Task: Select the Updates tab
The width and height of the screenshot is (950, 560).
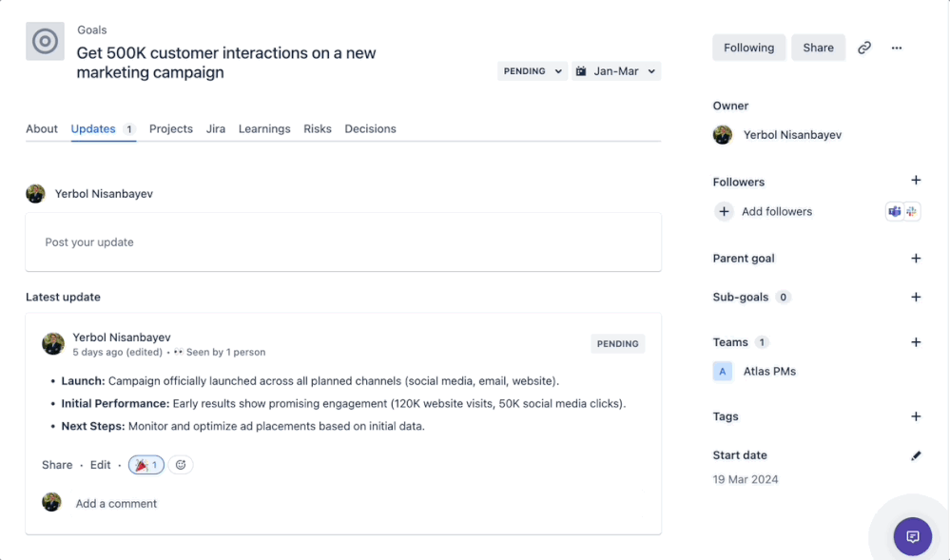Action: coord(103,129)
